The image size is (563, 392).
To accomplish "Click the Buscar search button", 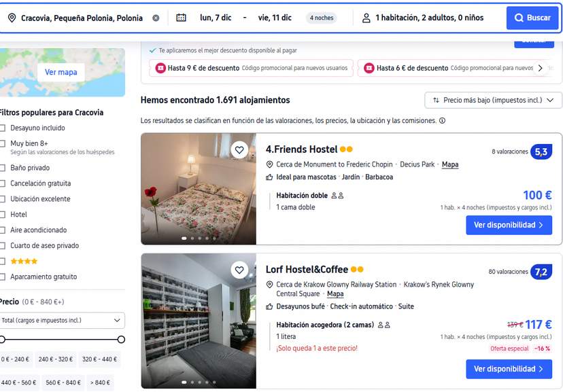I will point(532,18).
